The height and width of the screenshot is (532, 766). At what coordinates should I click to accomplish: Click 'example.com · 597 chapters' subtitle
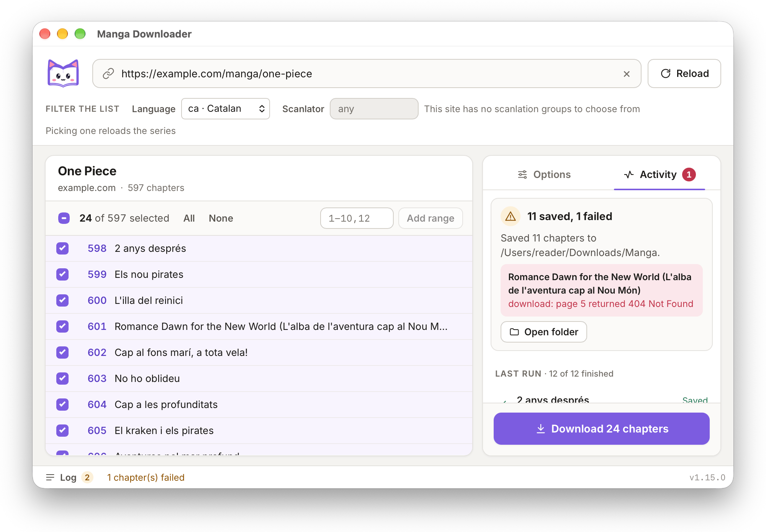tap(121, 188)
